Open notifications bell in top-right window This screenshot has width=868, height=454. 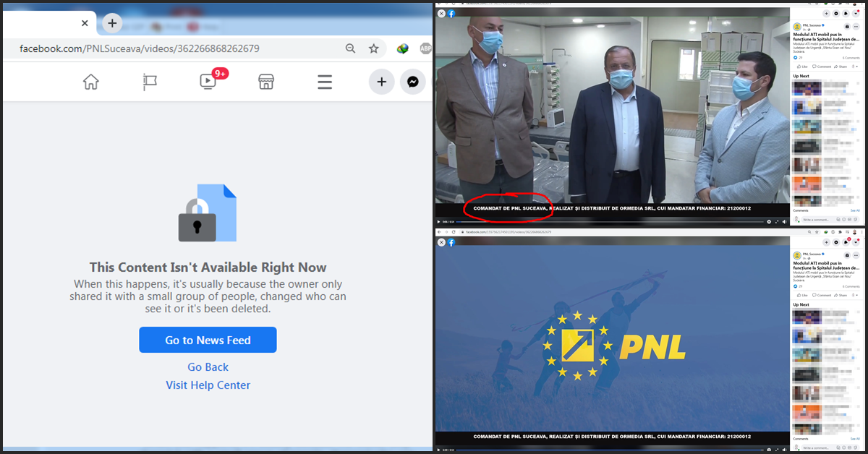[846, 14]
